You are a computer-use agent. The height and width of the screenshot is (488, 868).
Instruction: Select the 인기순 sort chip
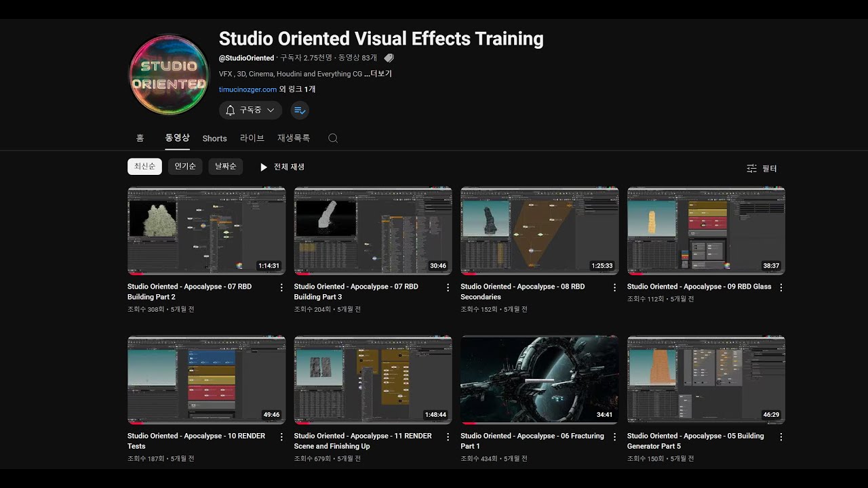click(185, 167)
